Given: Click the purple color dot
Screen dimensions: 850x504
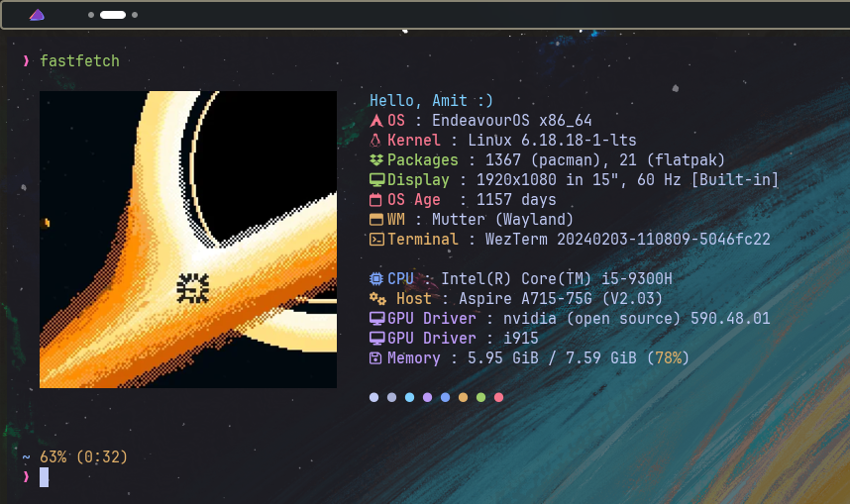Looking at the screenshot, I should [428, 397].
